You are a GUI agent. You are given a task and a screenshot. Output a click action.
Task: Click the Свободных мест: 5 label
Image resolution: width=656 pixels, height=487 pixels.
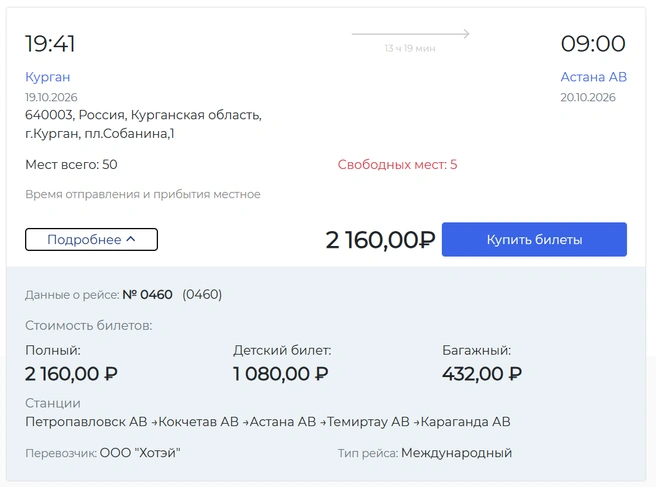pyautogui.click(x=397, y=164)
